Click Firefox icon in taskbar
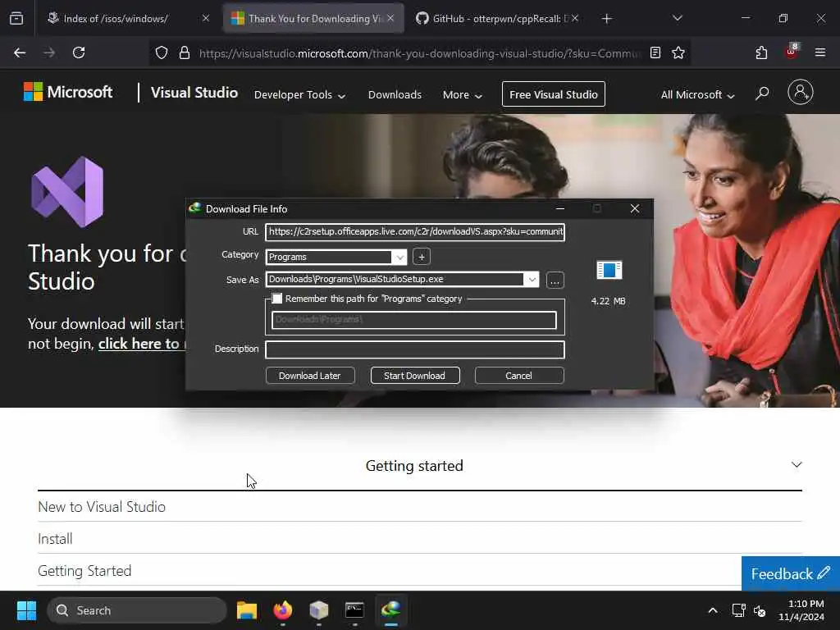This screenshot has width=840, height=630. [283, 610]
